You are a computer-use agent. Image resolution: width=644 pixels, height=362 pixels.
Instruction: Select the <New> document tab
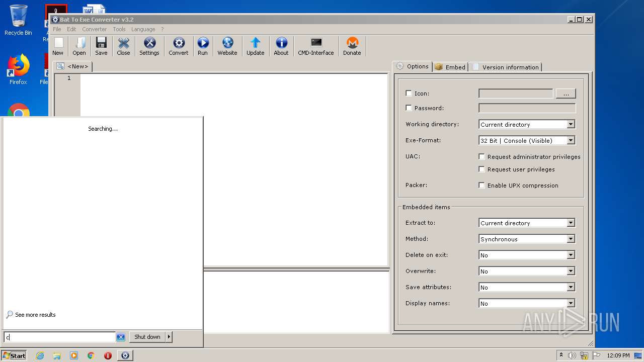[72, 66]
